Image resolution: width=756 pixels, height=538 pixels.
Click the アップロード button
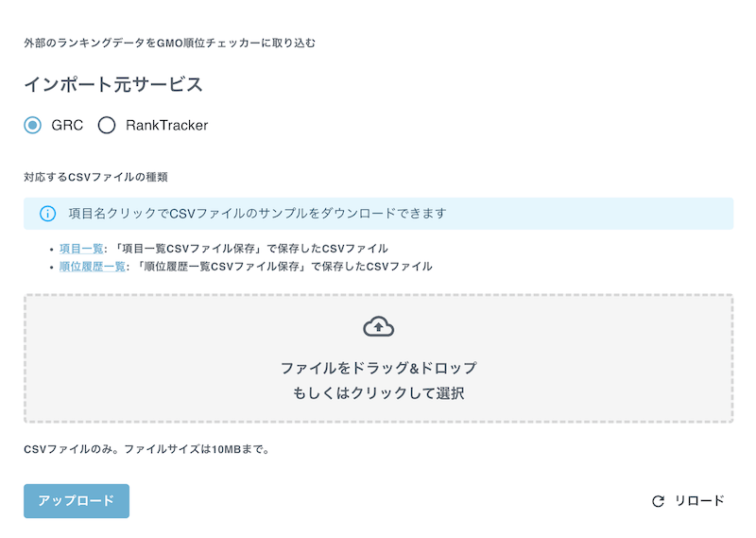[77, 501]
